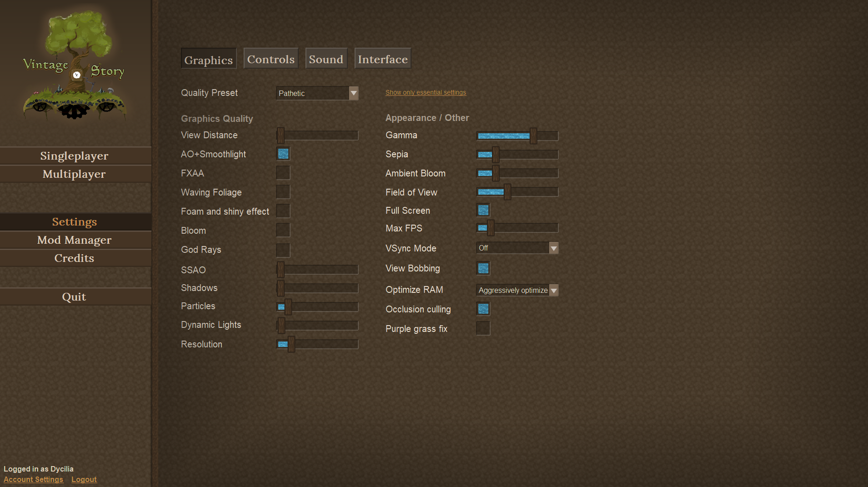868x487 pixels.
Task: Uncheck View Bobbing
Action: (483, 268)
